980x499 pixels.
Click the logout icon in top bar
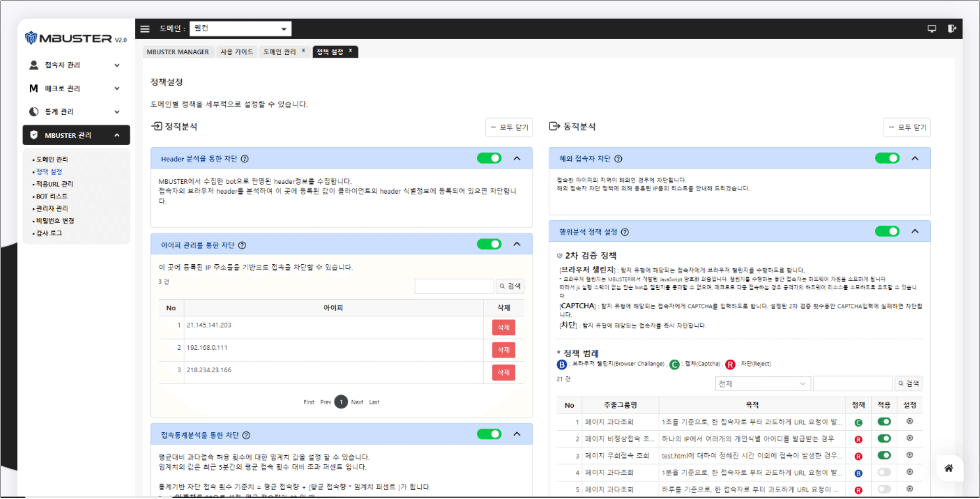tap(952, 29)
